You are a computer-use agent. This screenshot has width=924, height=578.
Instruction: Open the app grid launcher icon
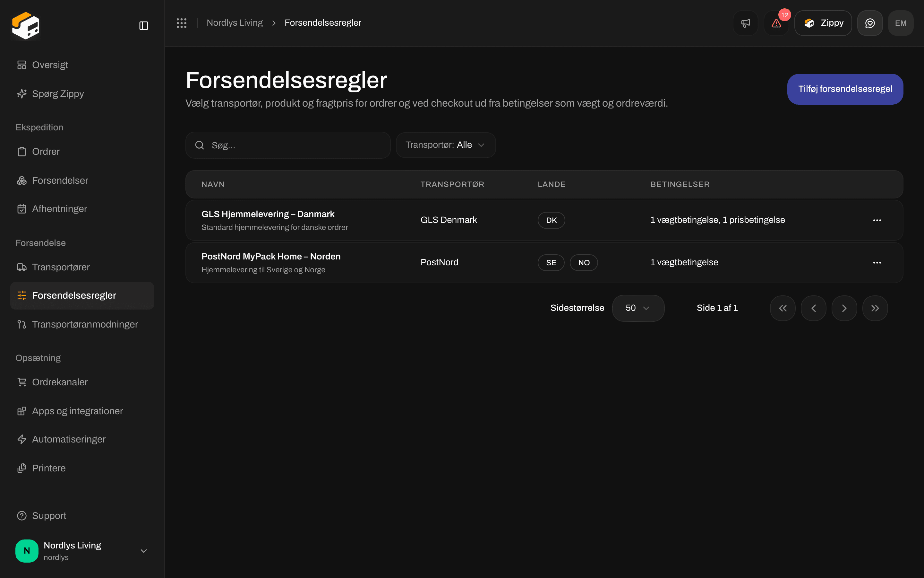tap(181, 23)
